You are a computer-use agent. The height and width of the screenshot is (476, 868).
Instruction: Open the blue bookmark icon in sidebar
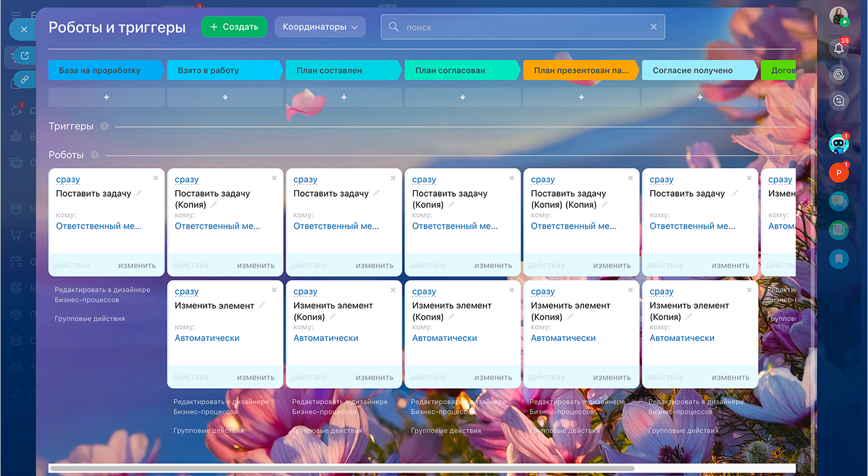click(839, 259)
